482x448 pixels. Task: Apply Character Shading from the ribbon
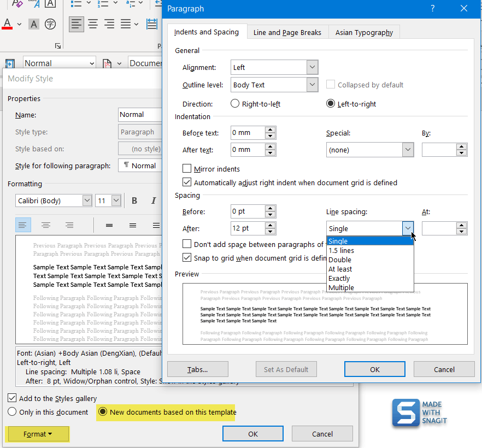pyautogui.click(x=34, y=24)
